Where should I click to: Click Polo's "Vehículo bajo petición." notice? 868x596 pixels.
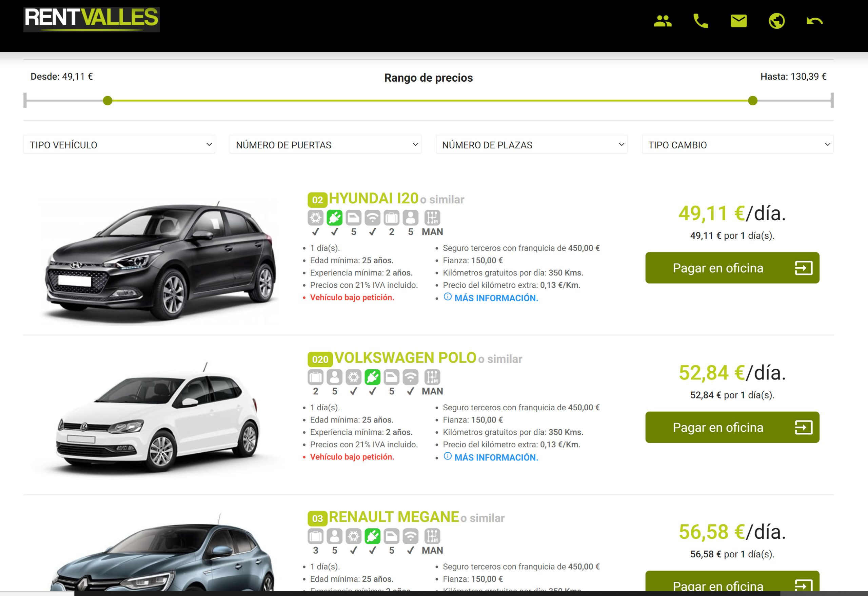(x=352, y=457)
